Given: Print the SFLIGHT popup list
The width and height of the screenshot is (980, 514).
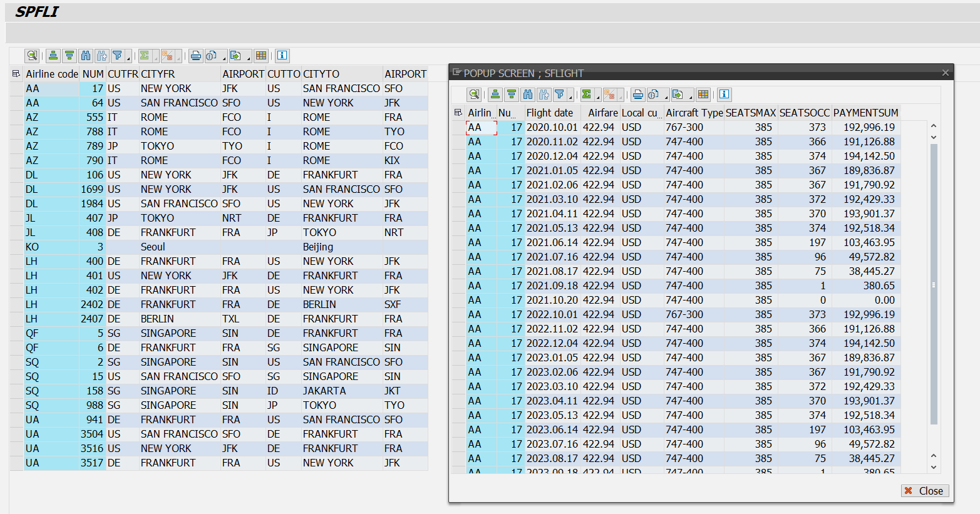Looking at the screenshot, I should 638,95.
